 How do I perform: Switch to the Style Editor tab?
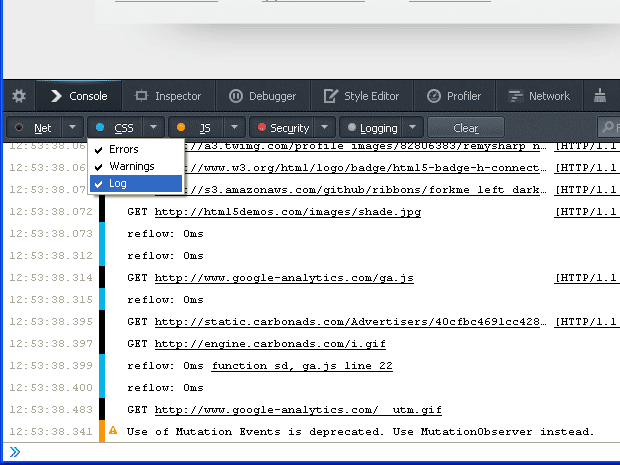pos(362,96)
